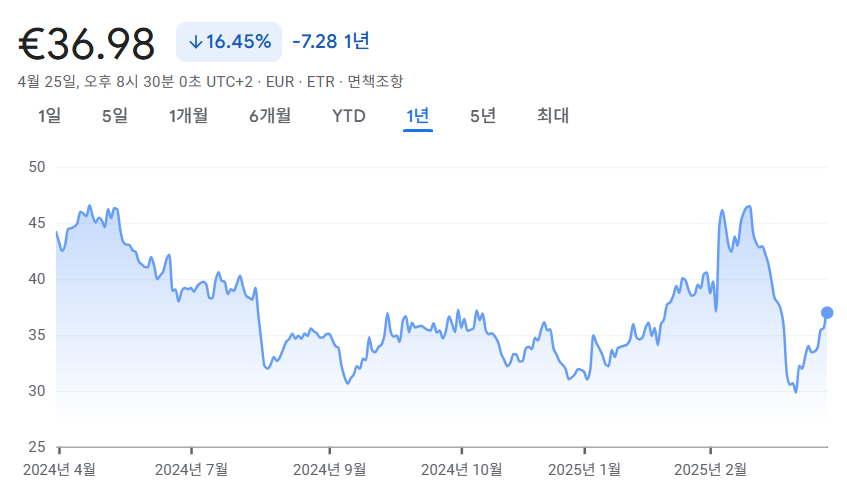Image resolution: width=847 pixels, height=500 pixels.
Task: Show the 최대 full history tab
Action: [x=553, y=116]
